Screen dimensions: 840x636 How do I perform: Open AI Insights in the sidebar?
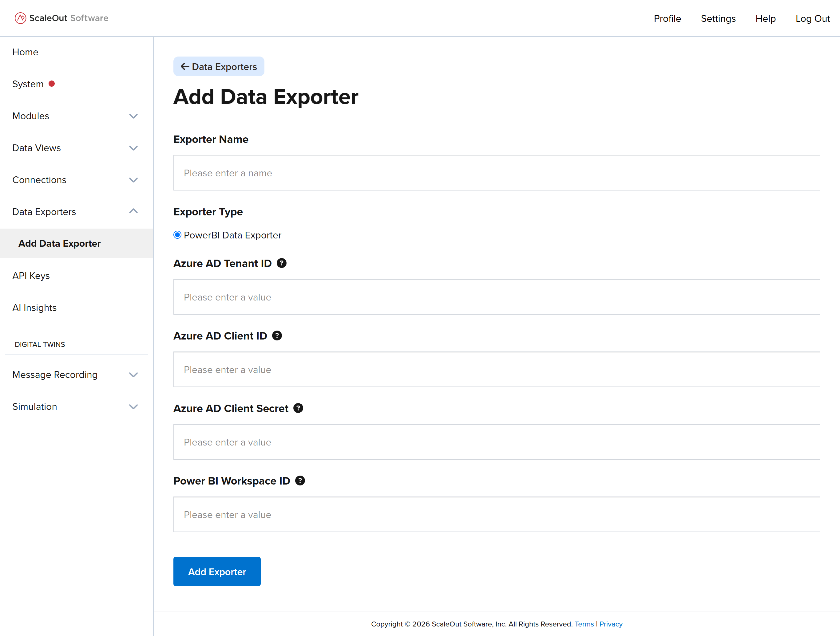[x=34, y=308]
